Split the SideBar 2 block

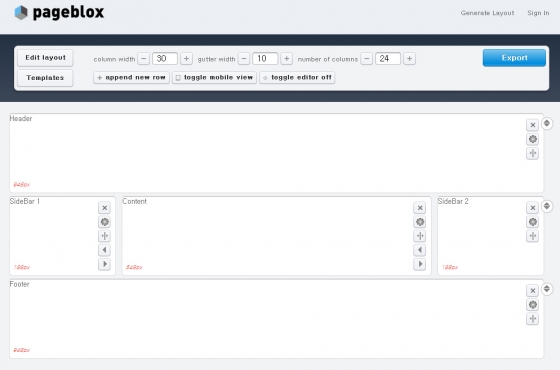tap(532, 236)
